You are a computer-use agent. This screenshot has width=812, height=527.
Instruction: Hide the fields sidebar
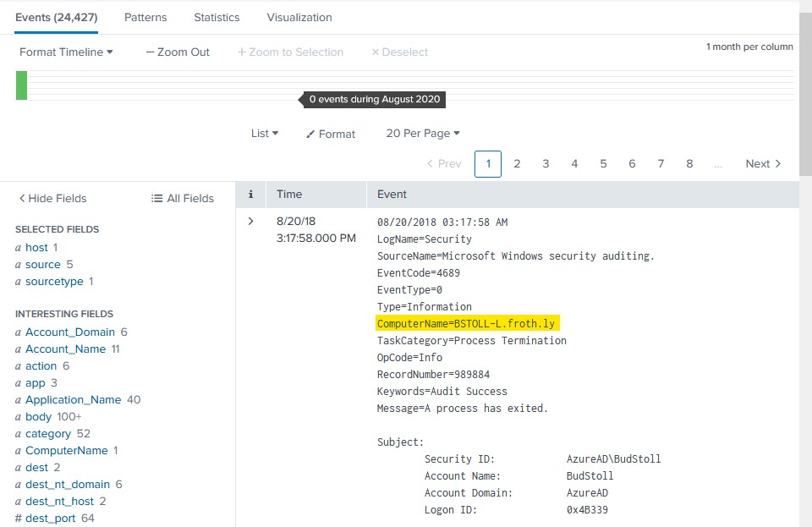click(52, 198)
